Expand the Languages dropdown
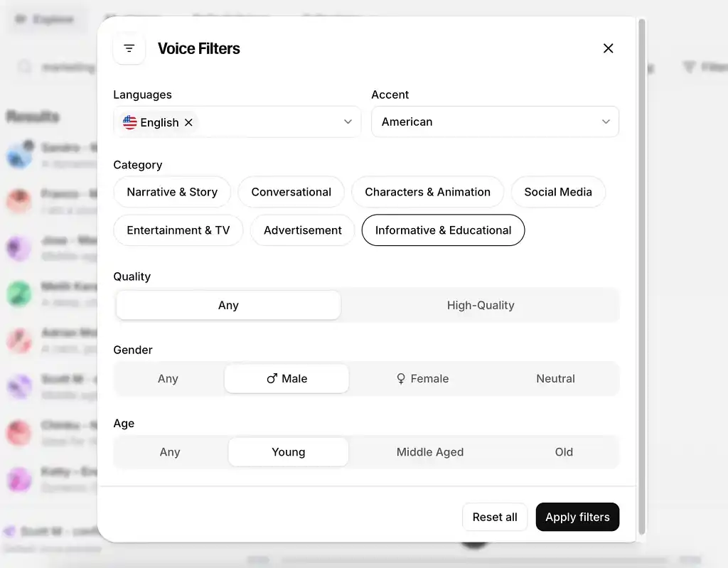This screenshot has height=568, width=728. (348, 122)
